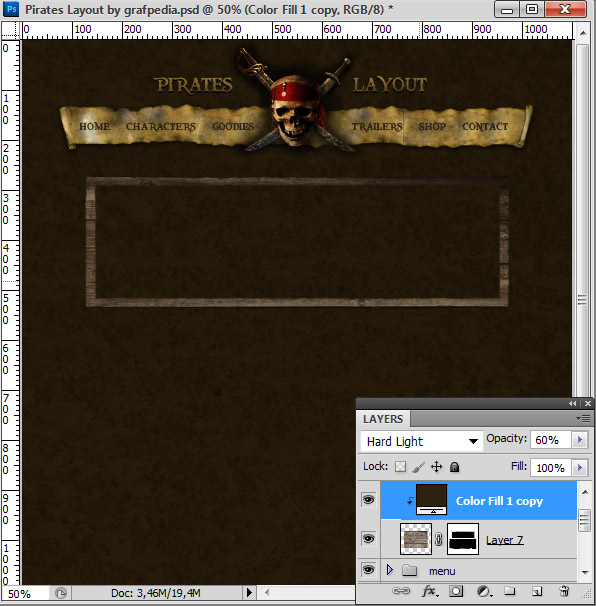
Task: Click the PIRATES title text on canvas
Action: (193, 85)
